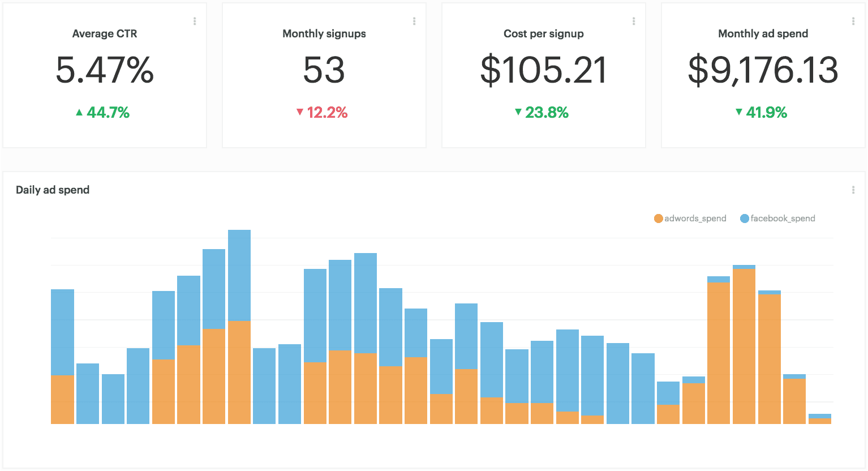Toggle the adwords_spend legend label
This screenshot has height=471, width=868.
pyautogui.click(x=695, y=219)
